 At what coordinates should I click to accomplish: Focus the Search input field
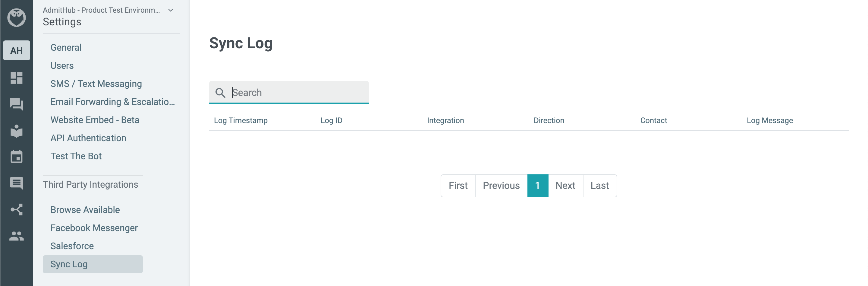point(289,92)
